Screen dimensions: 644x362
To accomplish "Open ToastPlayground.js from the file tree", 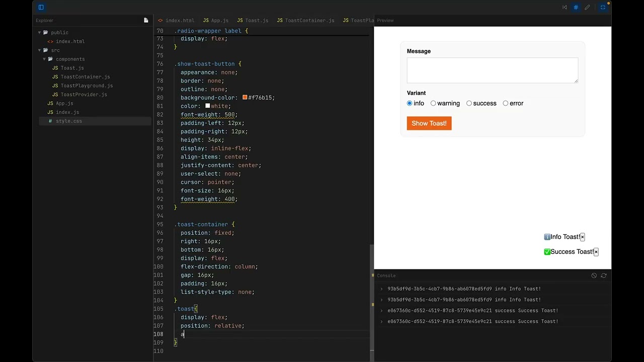I will pyautogui.click(x=87, y=86).
